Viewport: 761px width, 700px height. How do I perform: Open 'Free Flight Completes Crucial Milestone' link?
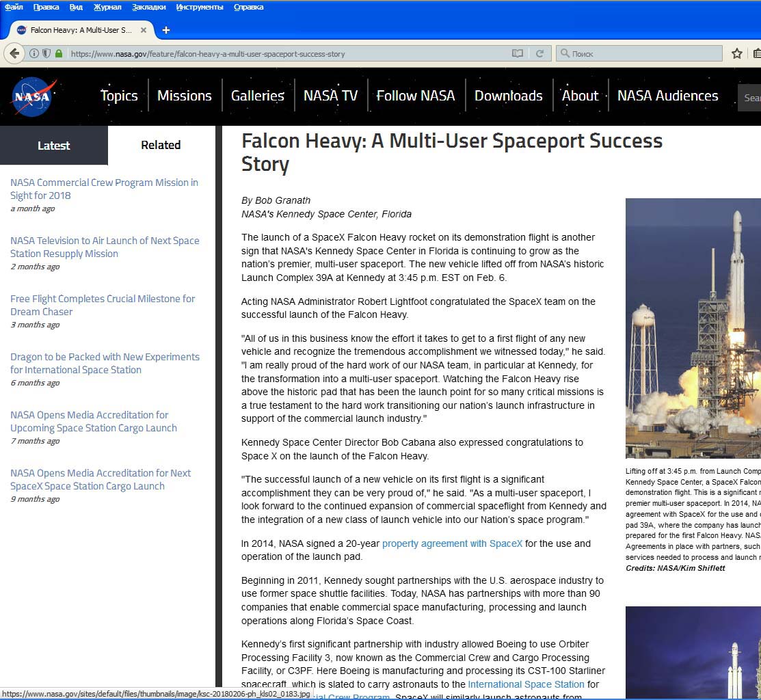[x=103, y=305]
